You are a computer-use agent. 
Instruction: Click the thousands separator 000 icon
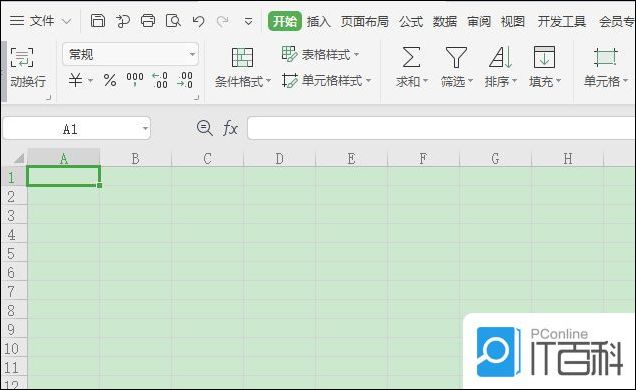pos(135,79)
